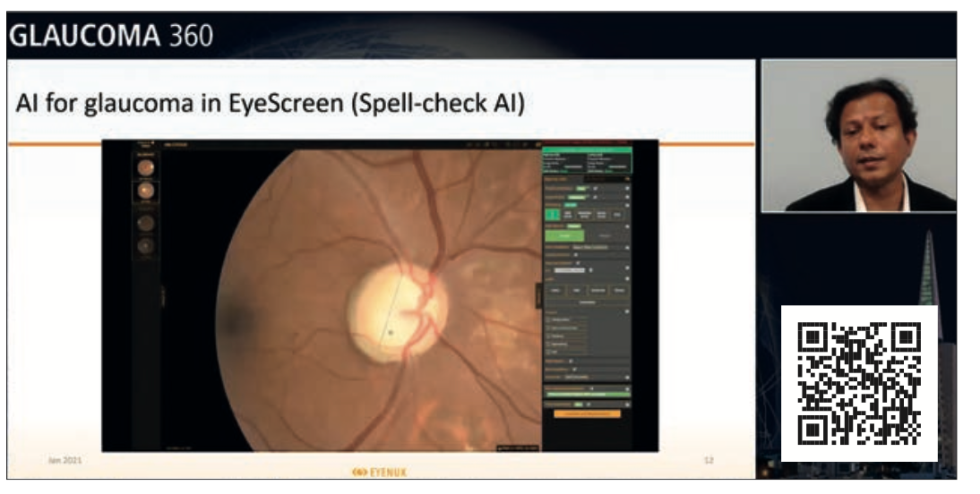This screenshot has height=494, width=980.
Task: Select the third, dimmed fundus thumbnail
Action: tap(146, 222)
